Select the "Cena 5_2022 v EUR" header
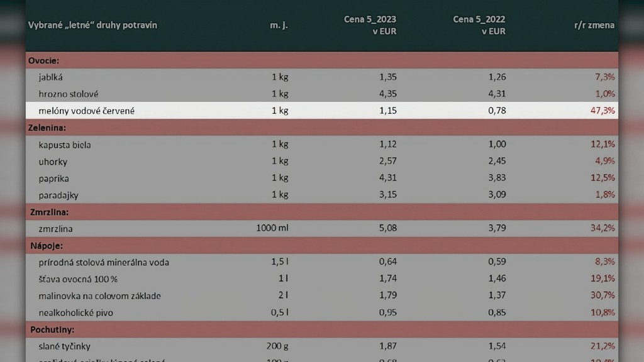 pos(479,25)
